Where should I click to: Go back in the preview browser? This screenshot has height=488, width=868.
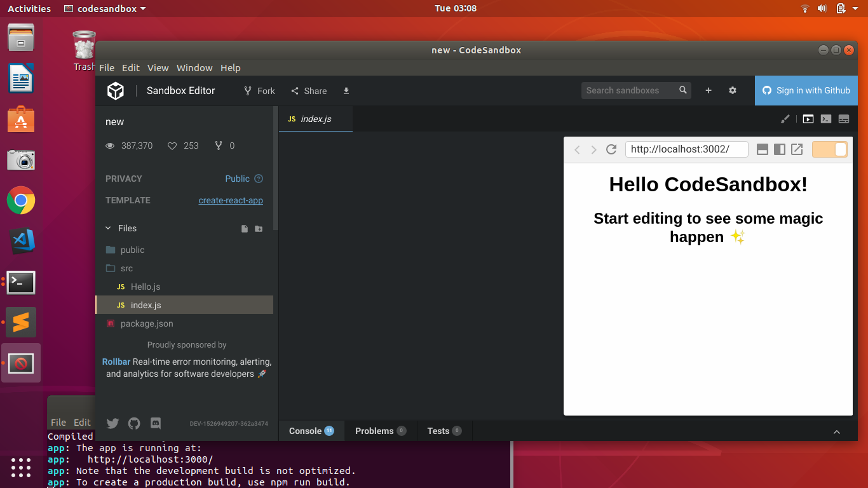[577, 150]
